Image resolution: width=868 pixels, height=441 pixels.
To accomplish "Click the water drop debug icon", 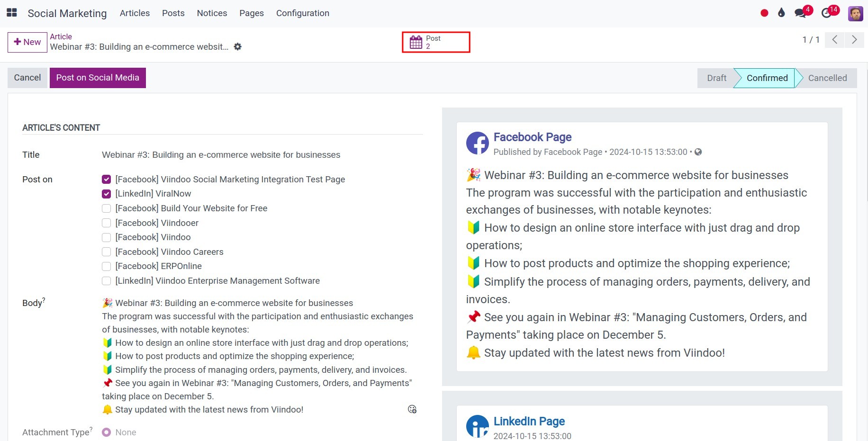I will (x=781, y=13).
